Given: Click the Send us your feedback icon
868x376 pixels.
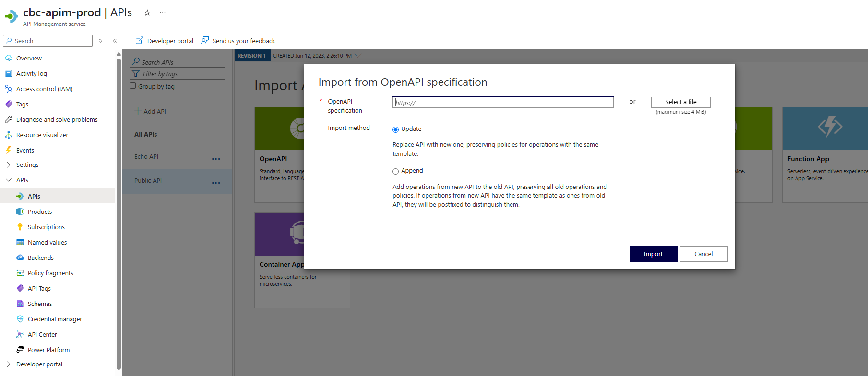Looking at the screenshot, I should click(205, 41).
